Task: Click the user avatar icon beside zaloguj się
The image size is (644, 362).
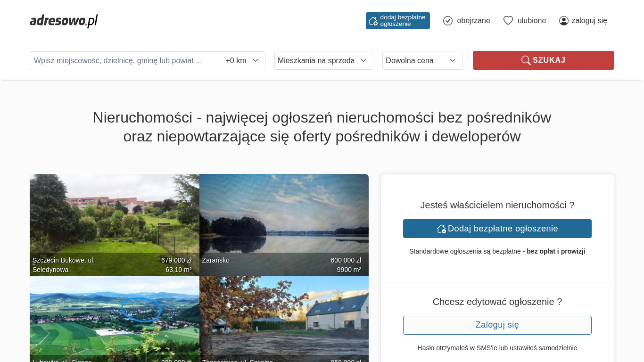Action: click(x=563, y=21)
